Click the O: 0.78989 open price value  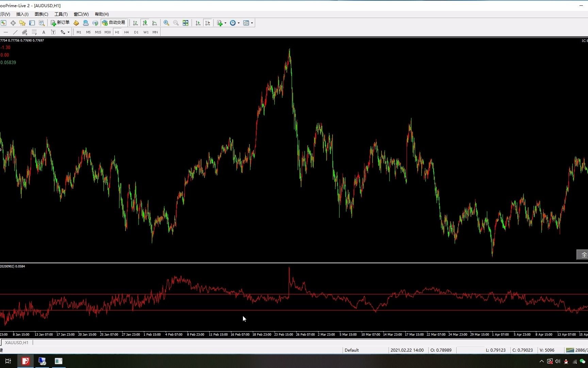pyautogui.click(x=441, y=350)
